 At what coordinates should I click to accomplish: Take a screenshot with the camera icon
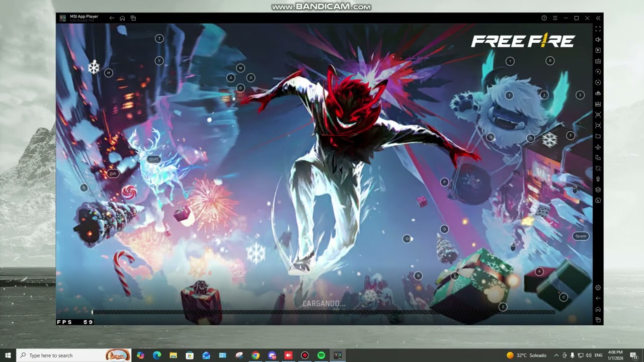(598, 115)
